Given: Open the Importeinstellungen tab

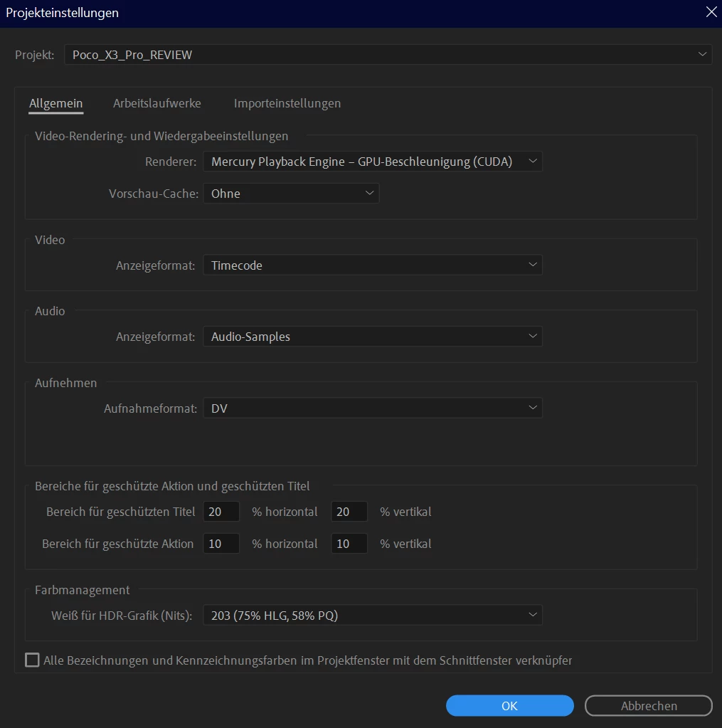Looking at the screenshot, I should (x=287, y=103).
